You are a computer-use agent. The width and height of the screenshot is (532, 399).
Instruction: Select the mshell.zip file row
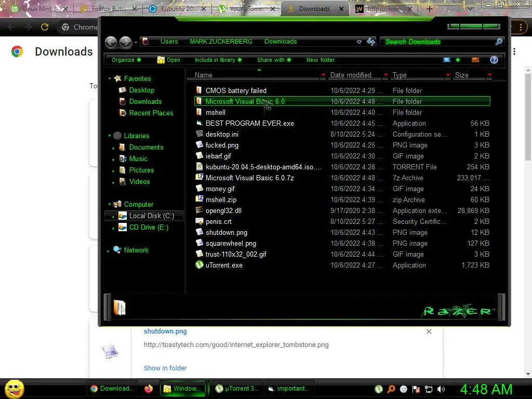[x=342, y=199]
